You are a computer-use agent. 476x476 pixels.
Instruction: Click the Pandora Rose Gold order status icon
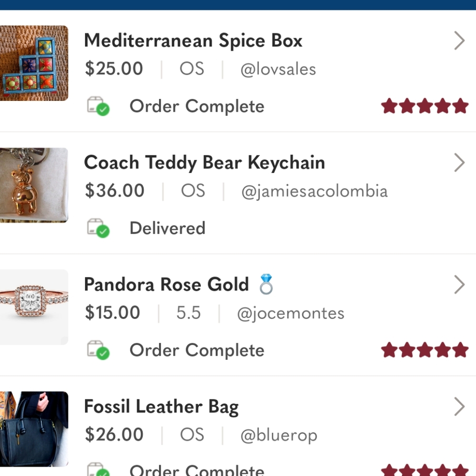coord(98,350)
